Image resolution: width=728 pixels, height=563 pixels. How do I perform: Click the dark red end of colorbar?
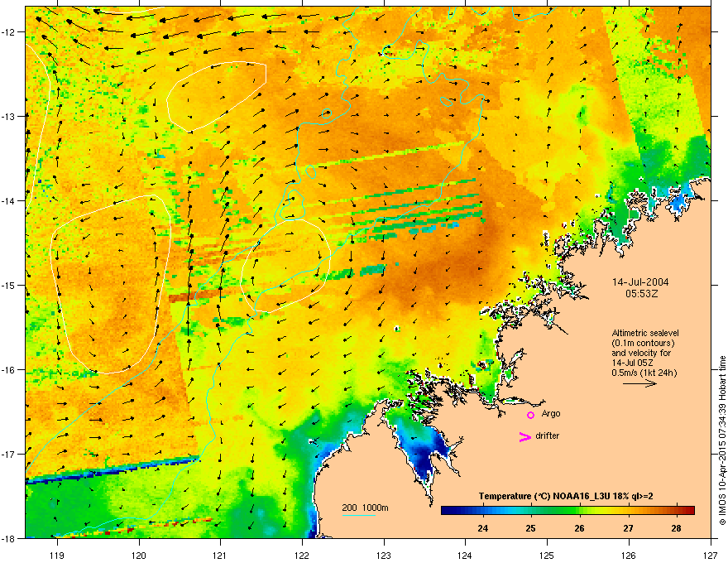688,510
